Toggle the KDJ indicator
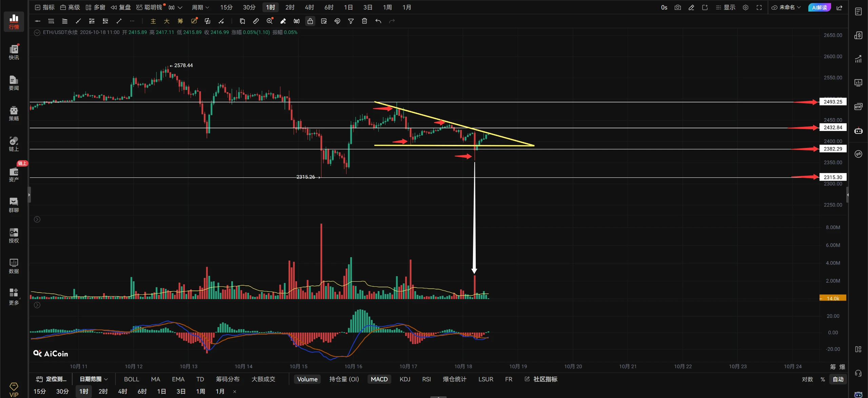The image size is (868, 398). pos(405,379)
